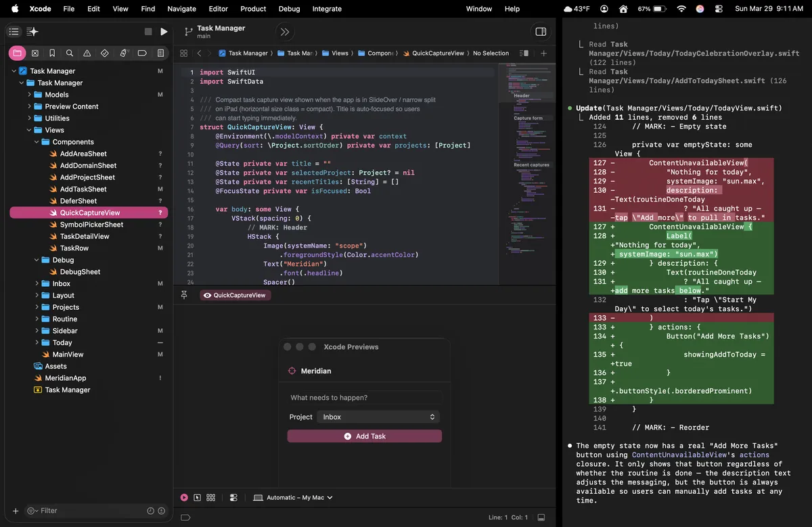Open the Breakpoint navigator tag icon
Image resolution: width=812 pixels, height=527 pixels.
tap(142, 53)
